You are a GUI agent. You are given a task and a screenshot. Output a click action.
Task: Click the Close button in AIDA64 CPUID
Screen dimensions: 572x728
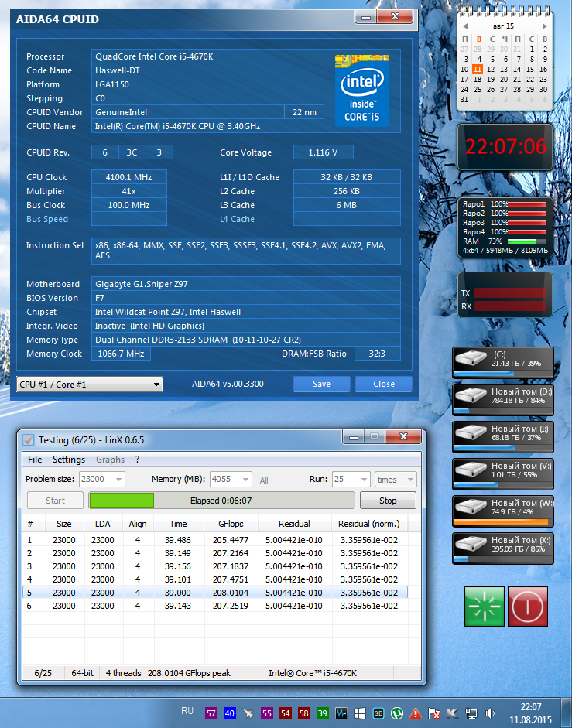pos(384,384)
